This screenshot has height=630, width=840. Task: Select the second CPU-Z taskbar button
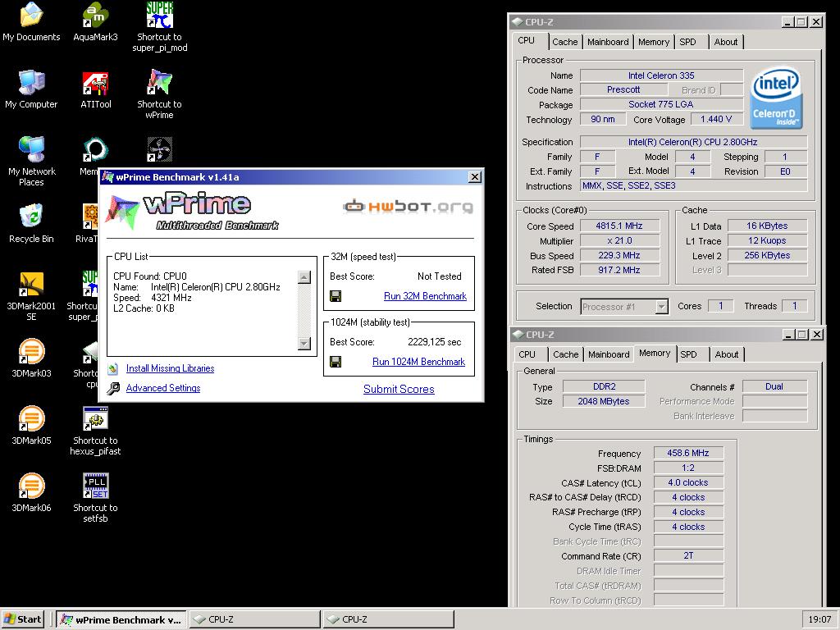point(388,620)
